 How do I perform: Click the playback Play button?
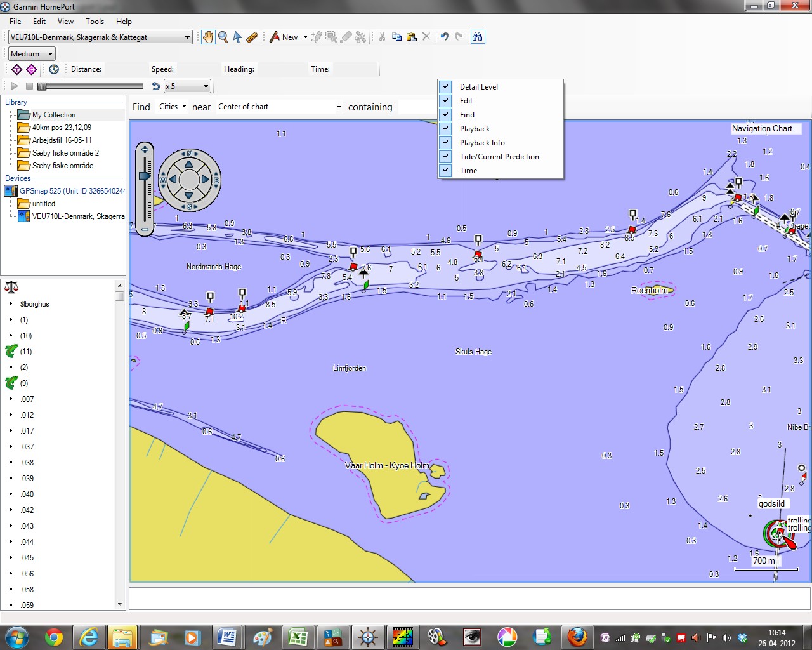click(x=14, y=86)
